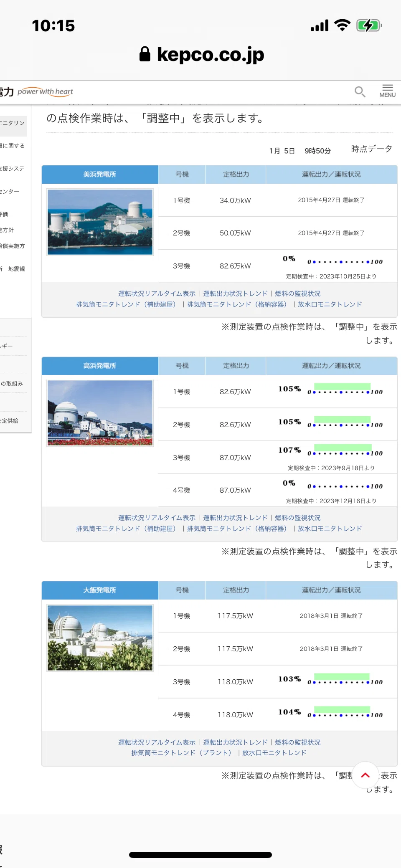Open Mihama 運転出力状況トレンド link

(235, 294)
